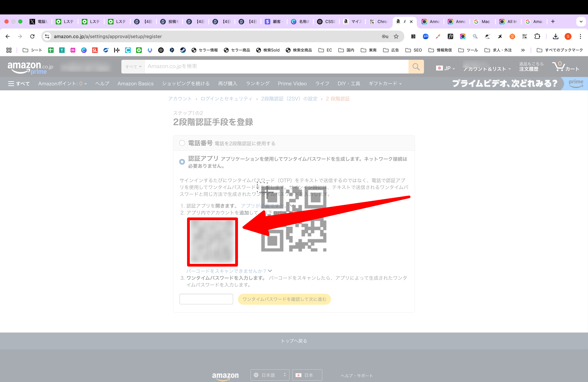The image size is (588, 382).
Task: Switch to the 顧客 tab
Action: coord(274,21)
